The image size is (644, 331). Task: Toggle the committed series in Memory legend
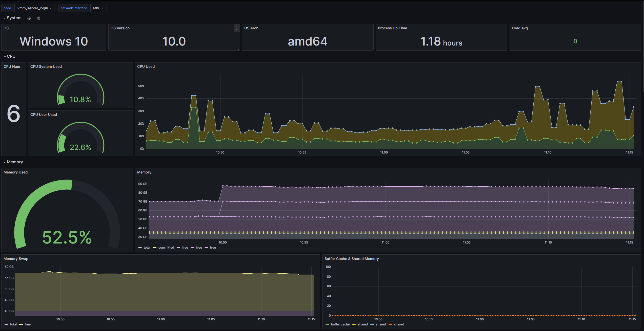pos(166,248)
